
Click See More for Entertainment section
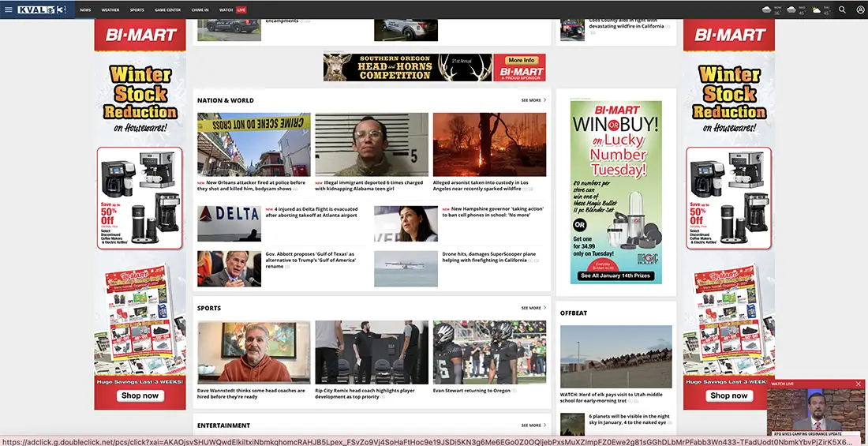pyautogui.click(x=533, y=425)
